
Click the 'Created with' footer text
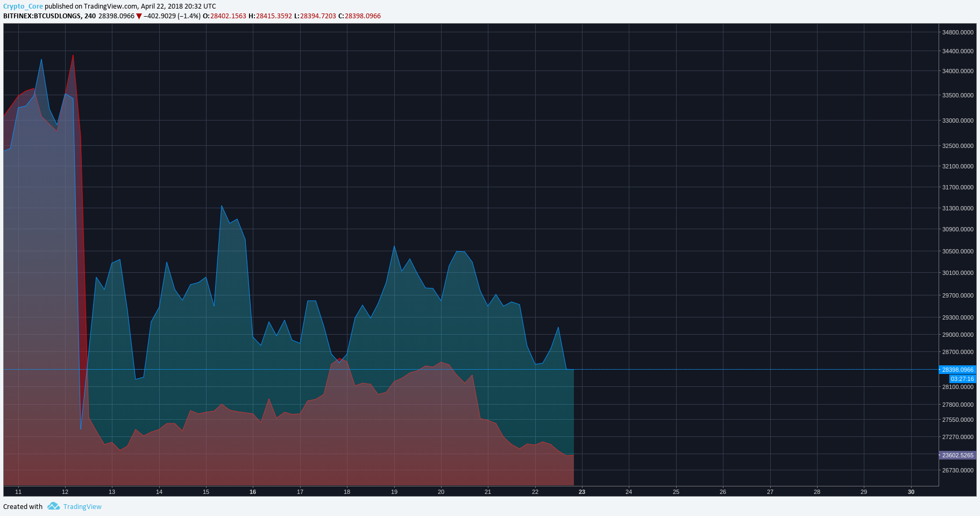(23, 506)
